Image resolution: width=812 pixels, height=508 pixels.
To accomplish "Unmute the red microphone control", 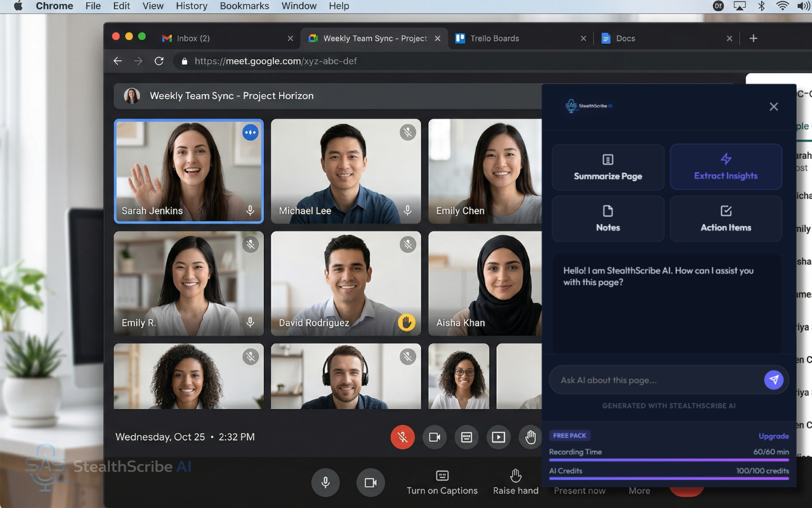I will click(x=402, y=437).
